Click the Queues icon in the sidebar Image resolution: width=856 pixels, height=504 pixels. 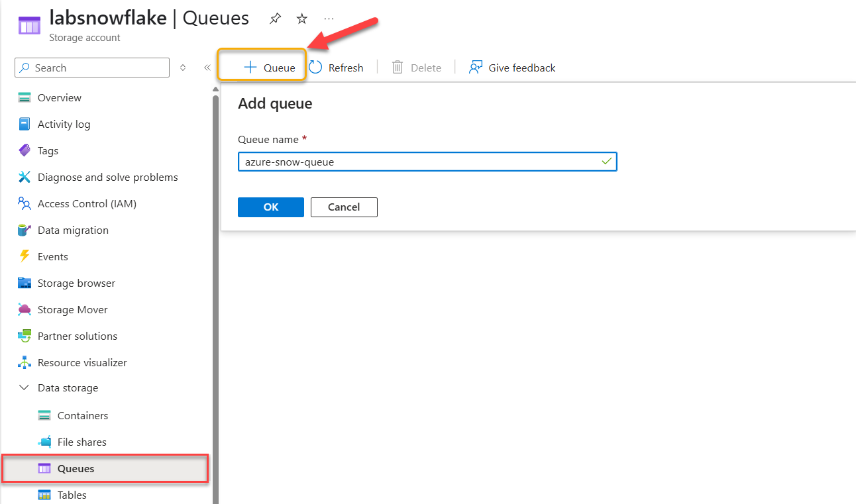point(44,469)
